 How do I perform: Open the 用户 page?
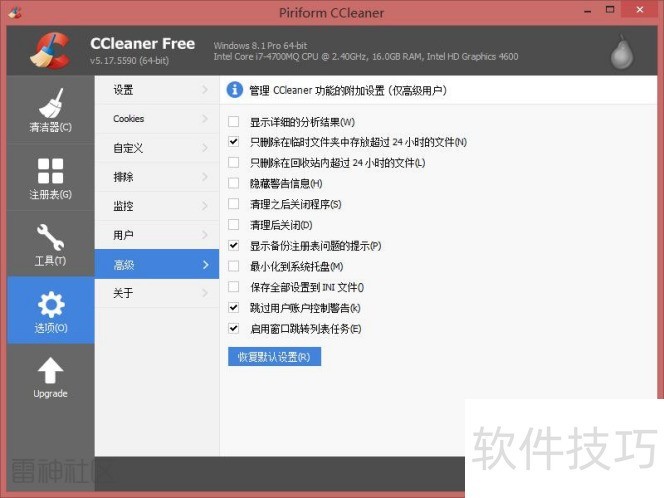(x=157, y=235)
